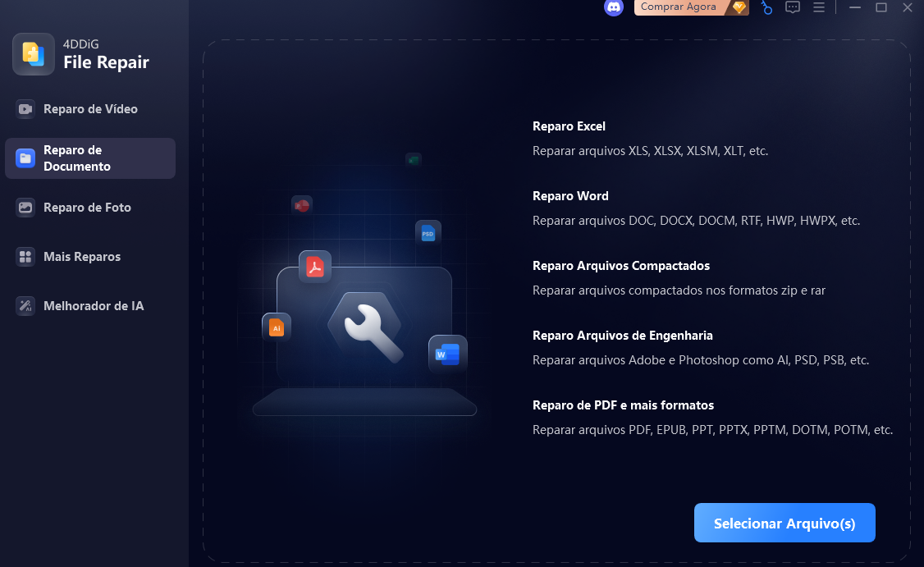
Task: Select the Reparo de Vídeo sidebar icon
Action: point(25,108)
